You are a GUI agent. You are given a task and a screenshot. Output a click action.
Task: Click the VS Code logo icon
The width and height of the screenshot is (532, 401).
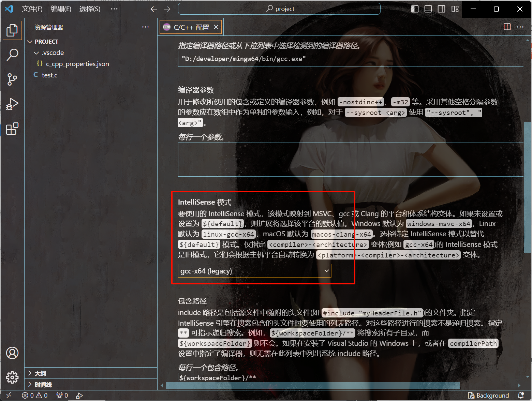(9, 9)
